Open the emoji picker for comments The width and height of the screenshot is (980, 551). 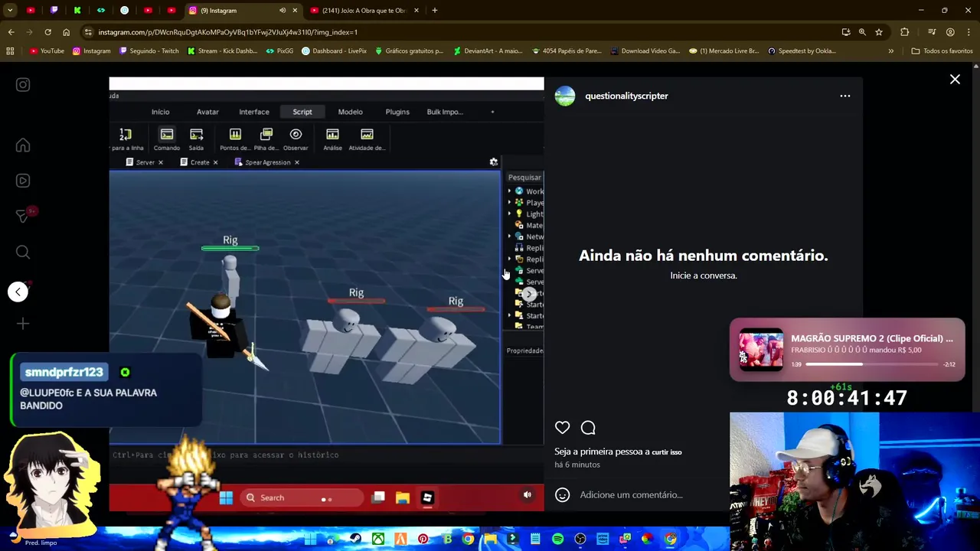click(563, 494)
